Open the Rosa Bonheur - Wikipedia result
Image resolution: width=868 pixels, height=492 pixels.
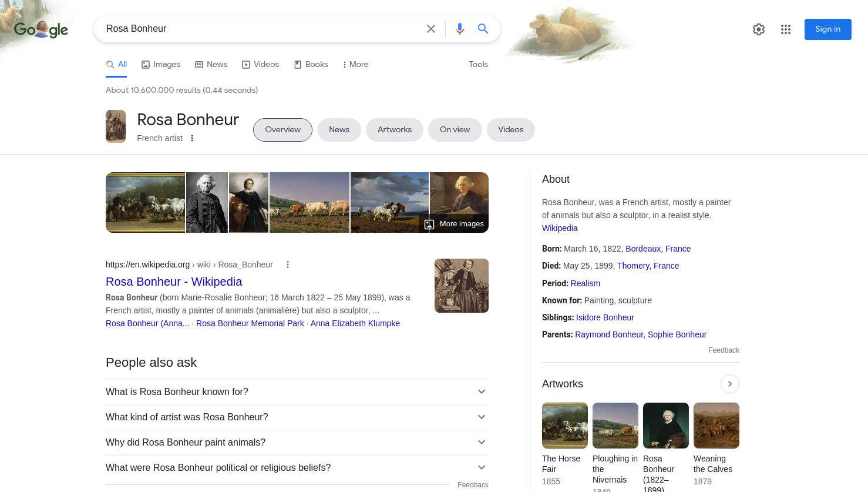174,282
